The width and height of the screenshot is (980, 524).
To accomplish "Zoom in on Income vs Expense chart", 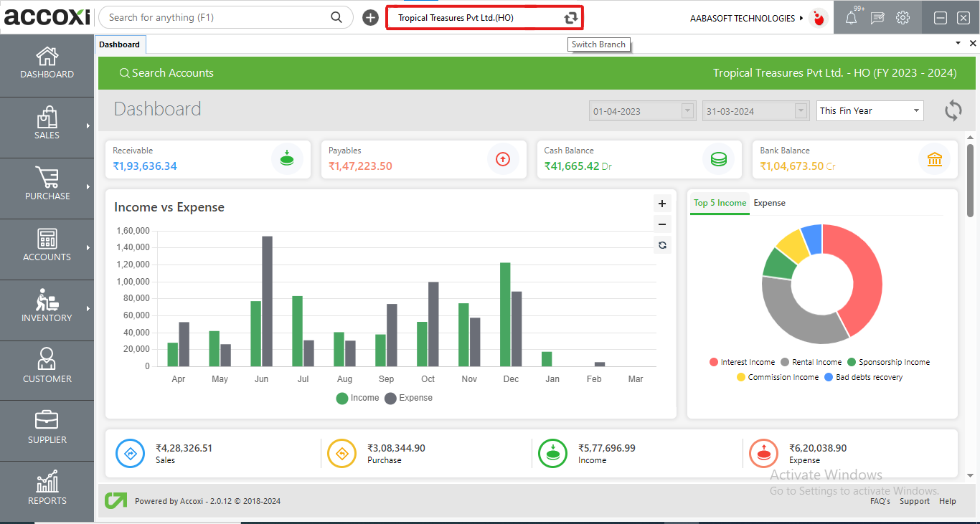I will click(x=662, y=204).
